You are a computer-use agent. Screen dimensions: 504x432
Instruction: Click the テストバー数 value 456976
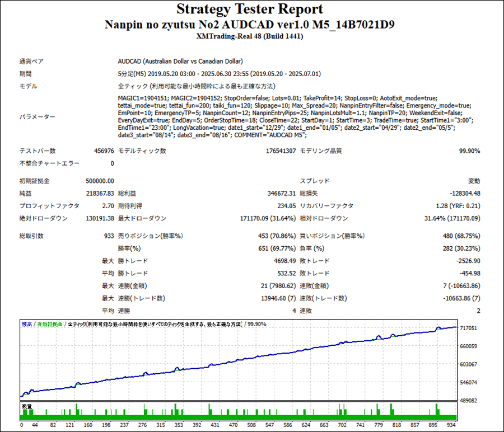pyautogui.click(x=104, y=151)
